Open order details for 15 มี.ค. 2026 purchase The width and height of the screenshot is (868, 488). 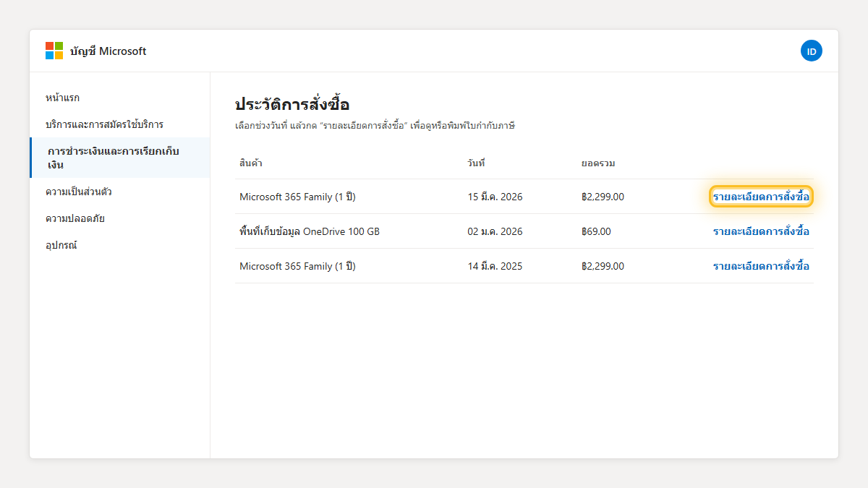[761, 197]
